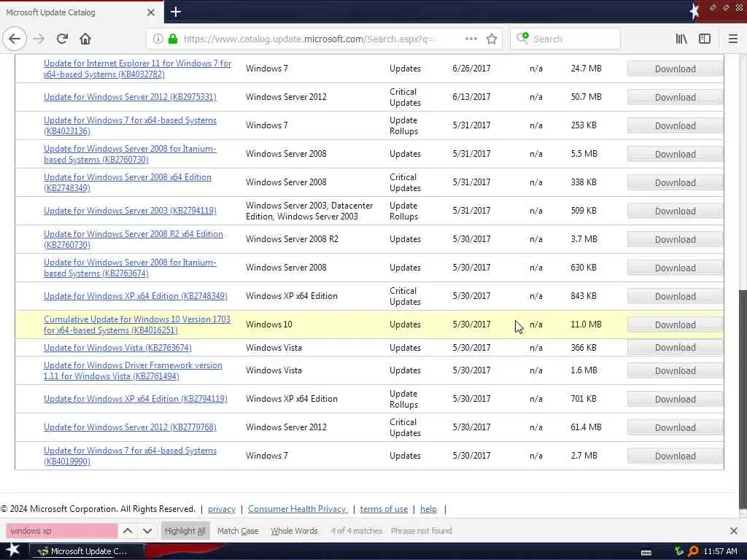
Task: Click Microsoft Update Catalog taskbar button
Action: pos(88,551)
